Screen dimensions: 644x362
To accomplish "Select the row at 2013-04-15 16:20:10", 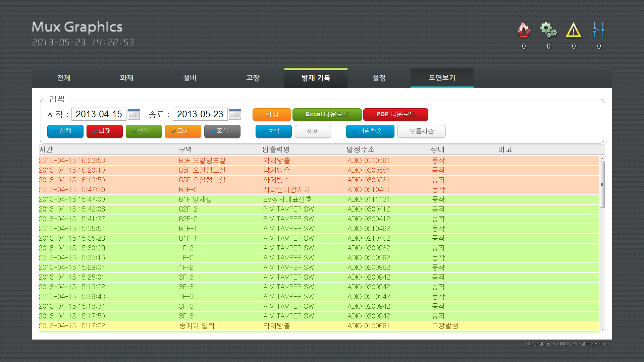I will (x=319, y=170).
